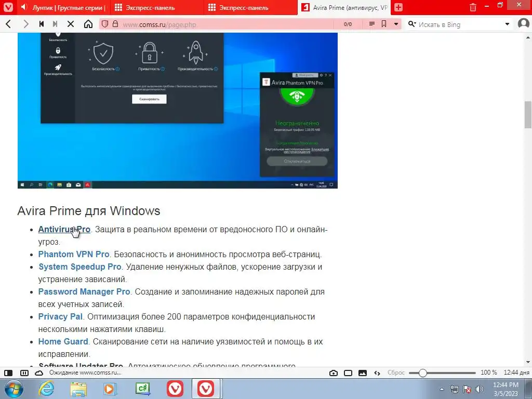This screenshot has height=399, width=532.
Task: View site security padlock info
Action: coord(115,24)
